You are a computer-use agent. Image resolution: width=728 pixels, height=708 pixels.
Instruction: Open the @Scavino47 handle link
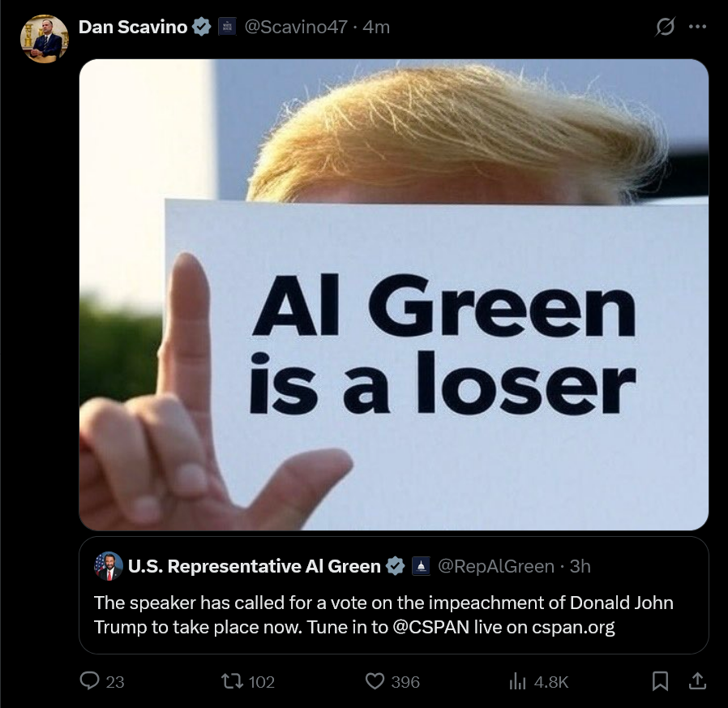[x=296, y=27]
